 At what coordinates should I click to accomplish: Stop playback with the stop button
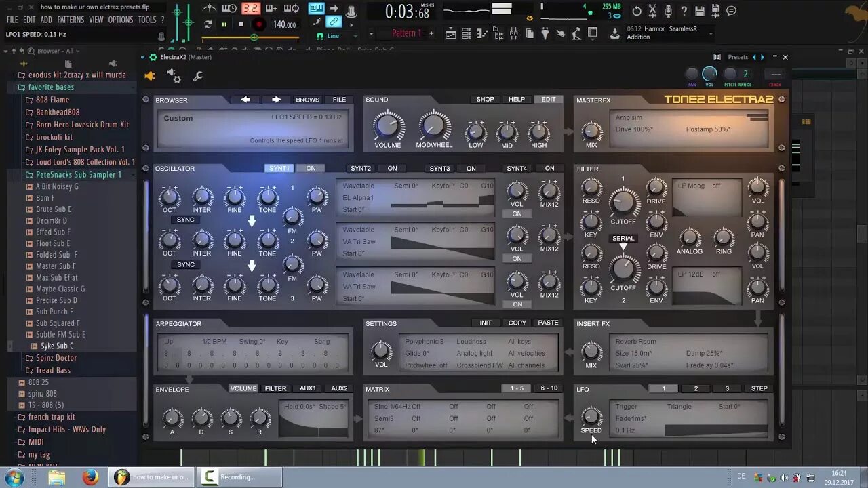(x=241, y=24)
